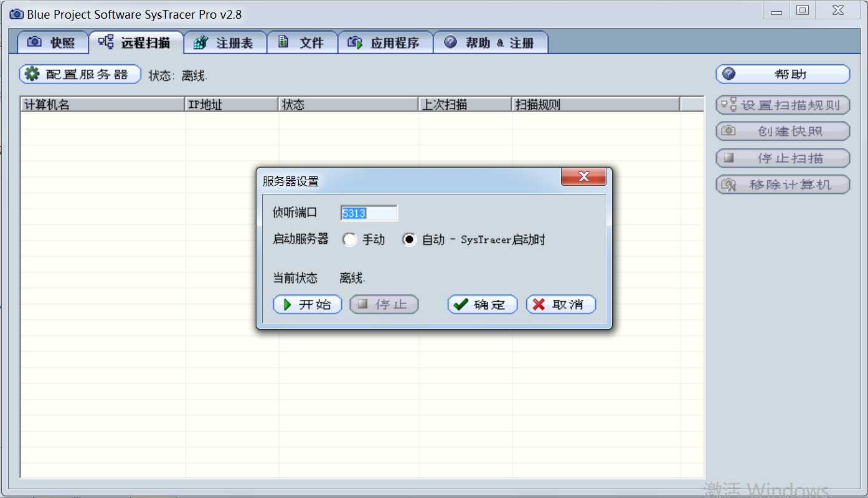Click the 创建快照 create snapshot button

tap(783, 132)
